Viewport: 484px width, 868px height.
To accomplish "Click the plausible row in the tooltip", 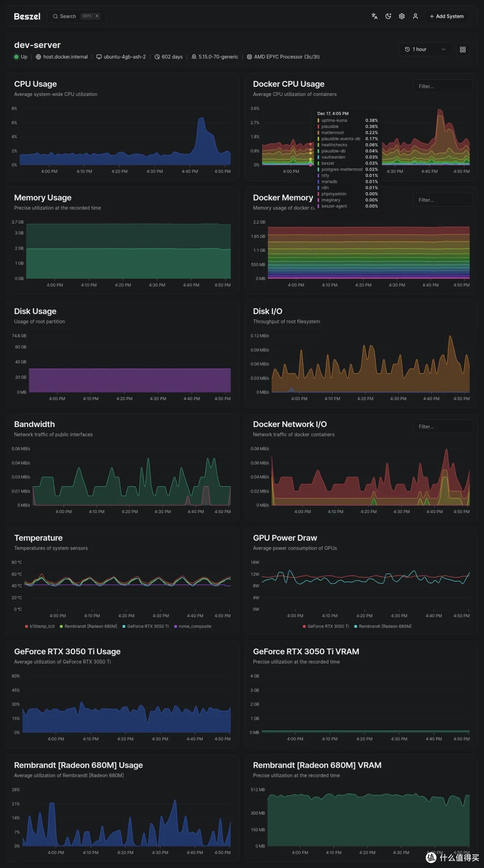I will [348, 127].
